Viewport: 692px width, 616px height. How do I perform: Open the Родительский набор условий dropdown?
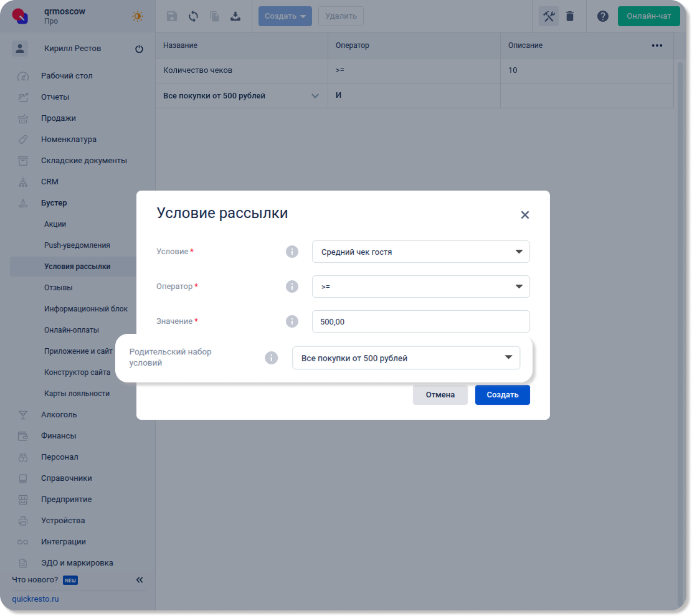[x=405, y=358]
